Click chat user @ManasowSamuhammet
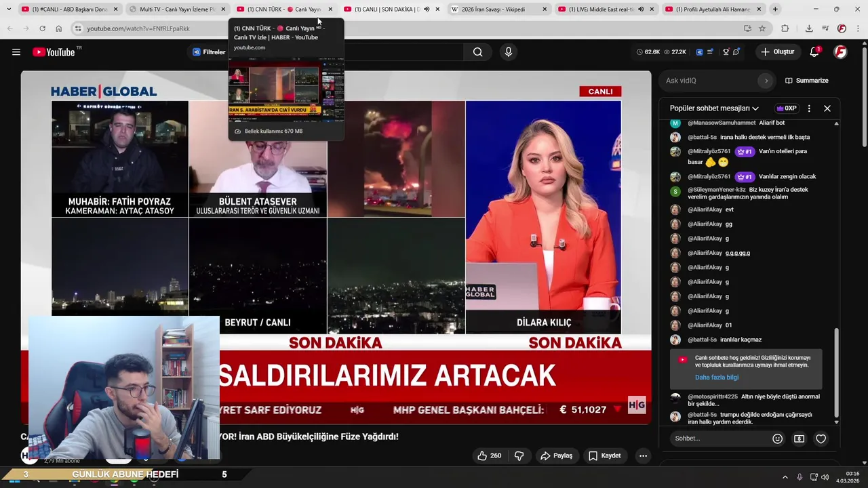This screenshot has height=488, width=868. pyautogui.click(x=722, y=123)
